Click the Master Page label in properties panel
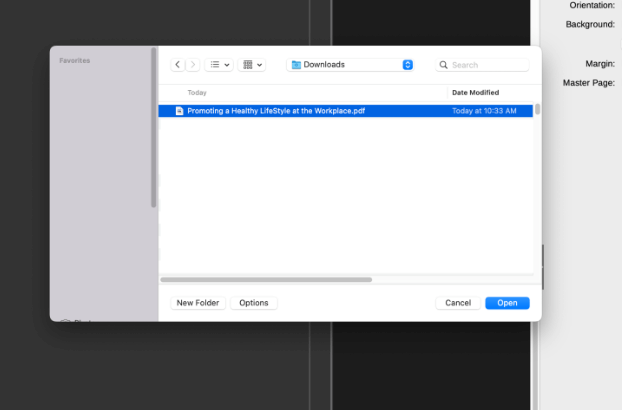This screenshot has height=410, width=622. pos(589,83)
